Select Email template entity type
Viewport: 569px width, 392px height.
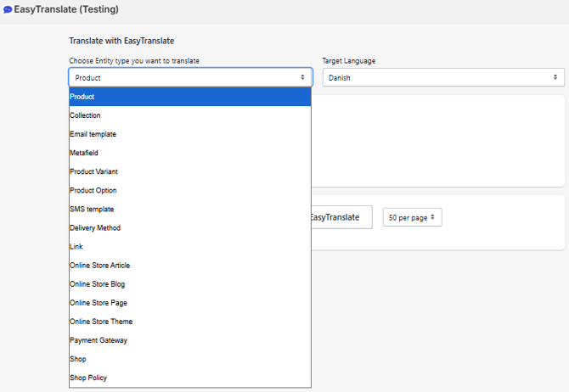pos(93,134)
